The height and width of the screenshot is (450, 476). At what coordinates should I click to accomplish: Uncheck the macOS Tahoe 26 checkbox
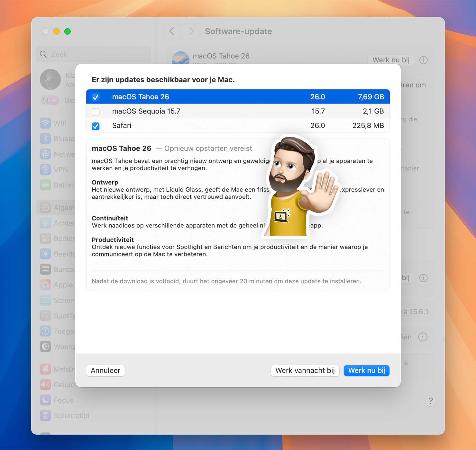96,97
